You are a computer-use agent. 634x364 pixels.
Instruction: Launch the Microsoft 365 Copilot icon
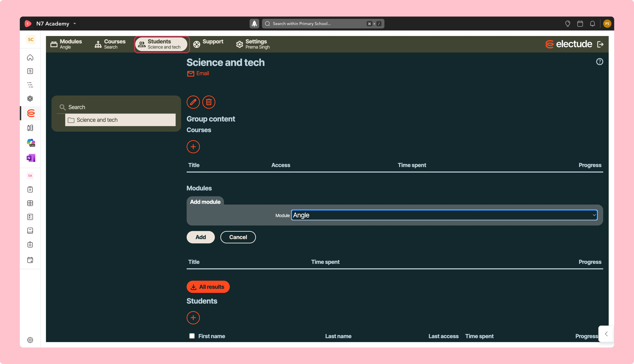point(31,143)
